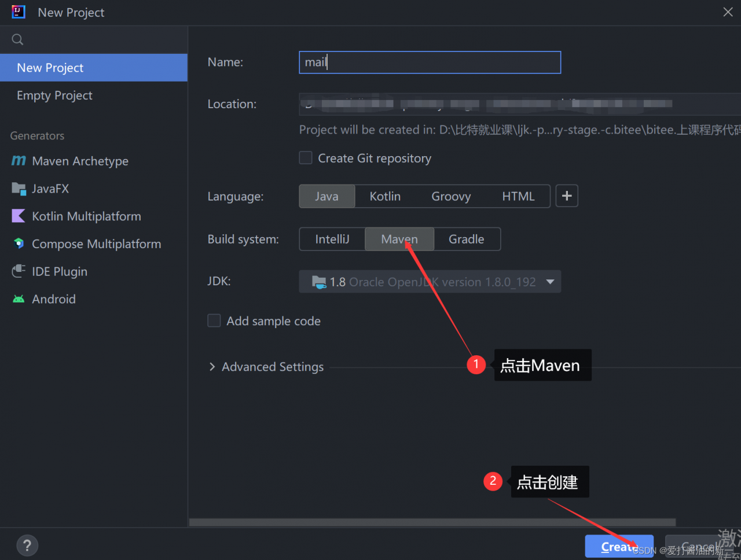Image resolution: width=741 pixels, height=560 pixels.
Task: Click the Create button
Action: click(x=619, y=547)
